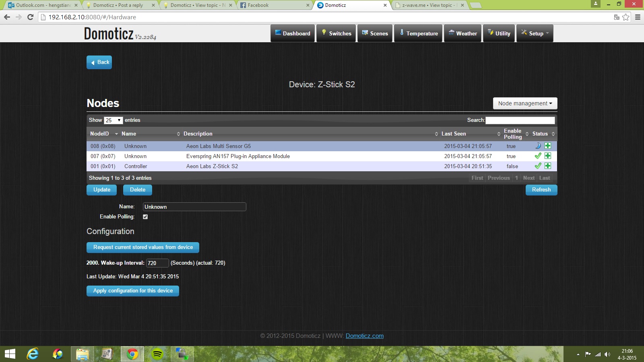Click the browser back arrow
Screen dimensions: 644x362
point(7,17)
